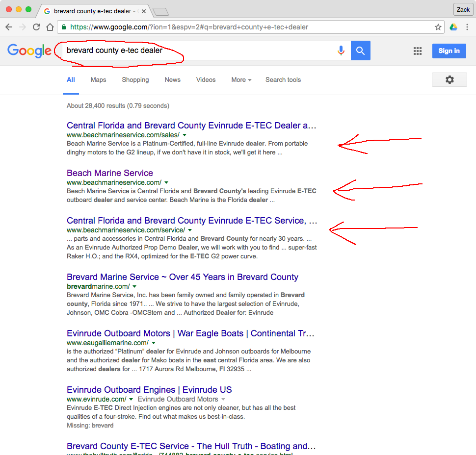Screen dimensions: 476x455
Task: Open Evinrude Outboard Engines Evinrude US result
Action: (x=149, y=390)
